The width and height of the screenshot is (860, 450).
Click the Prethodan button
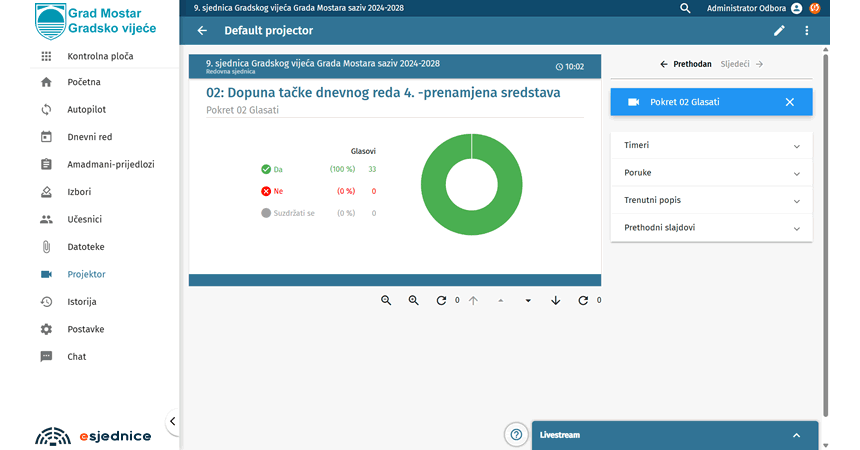686,64
